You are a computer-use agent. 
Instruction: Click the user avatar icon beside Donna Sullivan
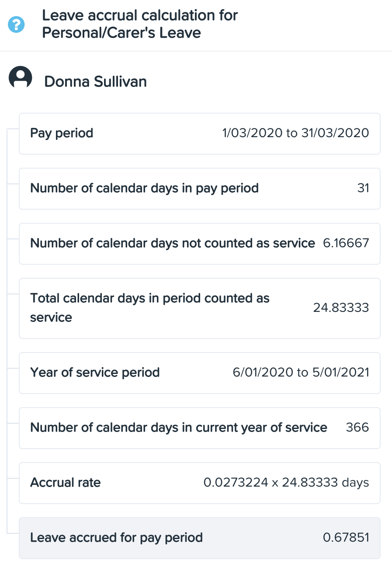tap(21, 78)
